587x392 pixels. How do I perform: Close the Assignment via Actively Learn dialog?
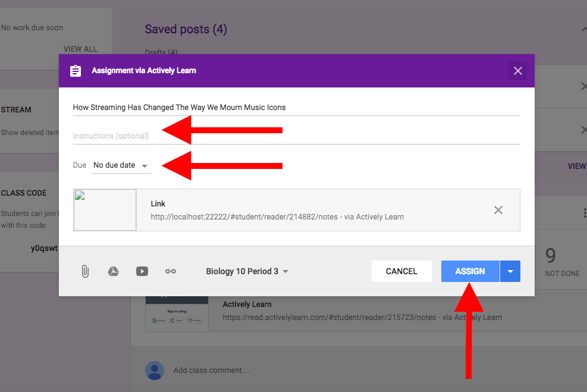pyautogui.click(x=518, y=71)
